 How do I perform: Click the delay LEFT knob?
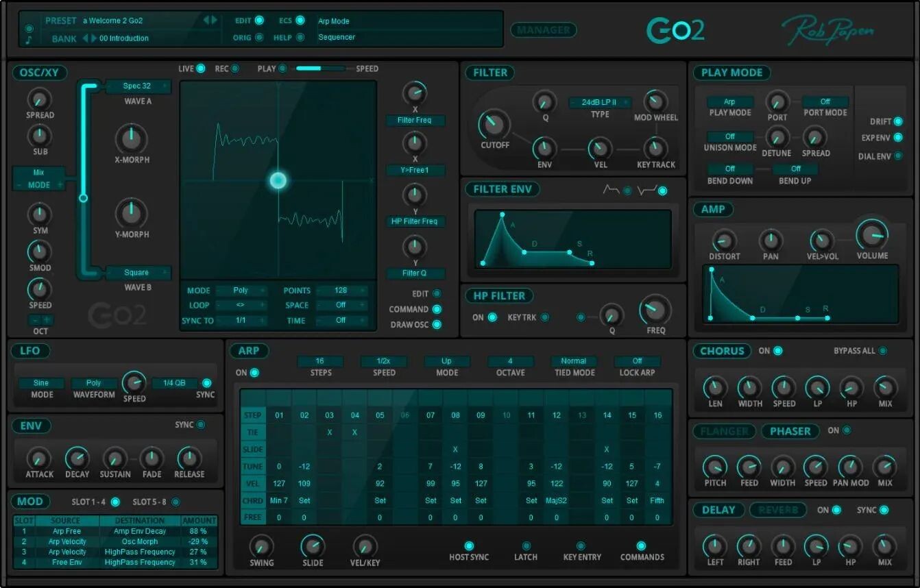click(715, 546)
